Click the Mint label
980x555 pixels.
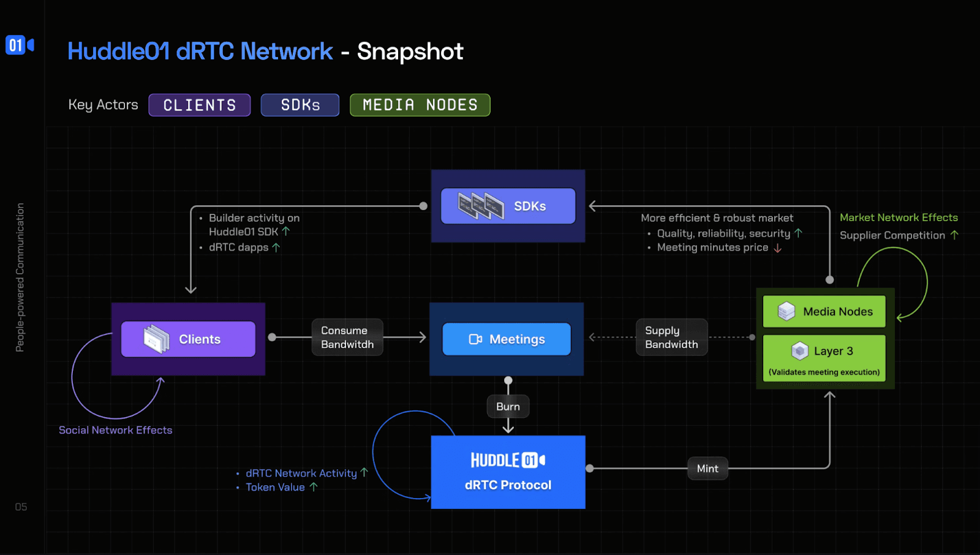pyautogui.click(x=707, y=469)
